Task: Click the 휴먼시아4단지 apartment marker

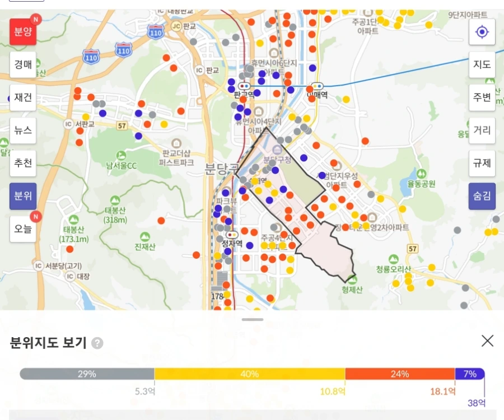Action: point(258,111)
